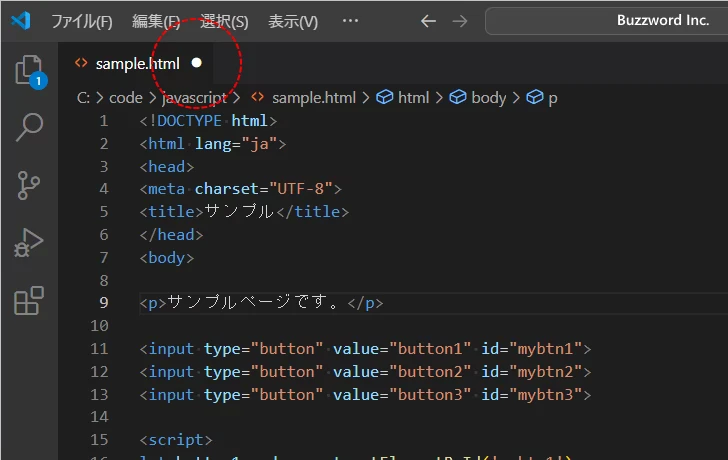The width and height of the screenshot is (728, 460).
Task: Open the C: breadcrumb
Action: tap(84, 98)
